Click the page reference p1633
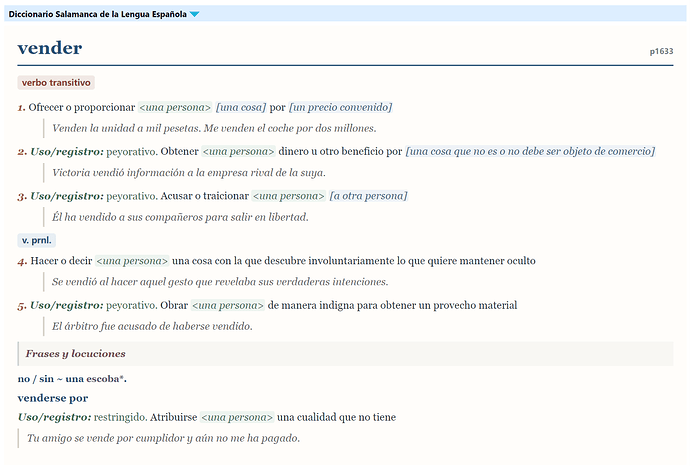 tap(661, 51)
